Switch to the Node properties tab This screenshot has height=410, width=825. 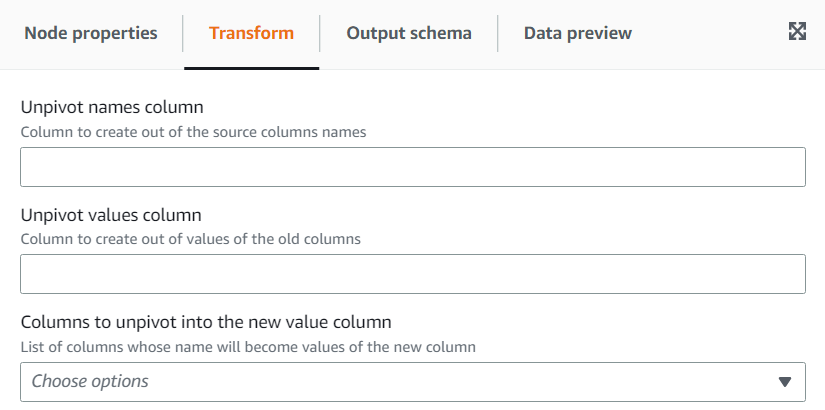(x=91, y=33)
